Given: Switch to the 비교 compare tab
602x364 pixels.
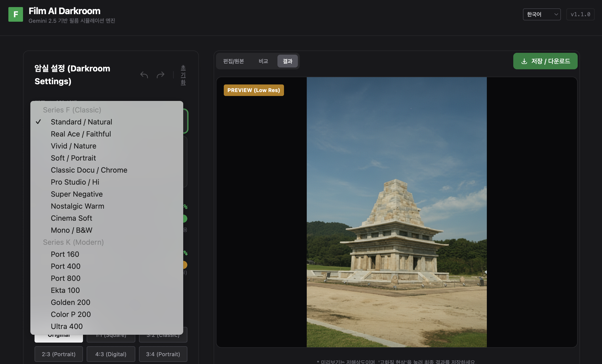Looking at the screenshot, I should click(x=263, y=61).
